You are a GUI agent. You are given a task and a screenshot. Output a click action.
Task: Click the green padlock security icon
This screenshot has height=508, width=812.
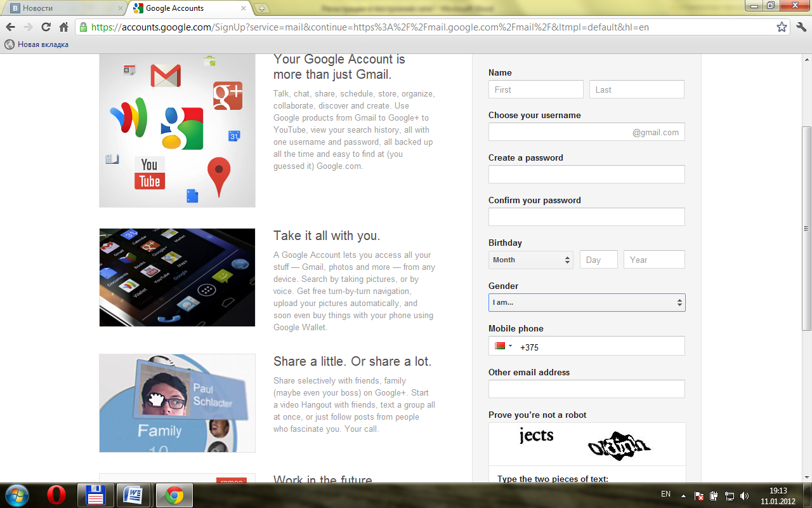83,27
